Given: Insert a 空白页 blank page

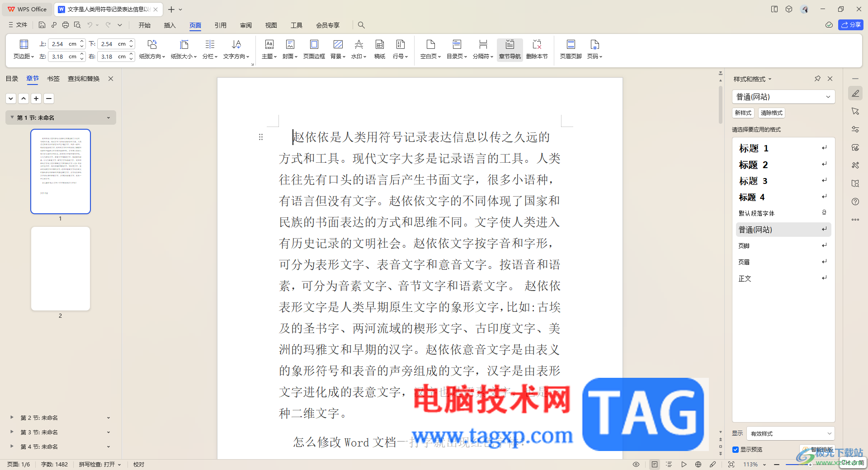Looking at the screenshot, I should tap(430, 49).
